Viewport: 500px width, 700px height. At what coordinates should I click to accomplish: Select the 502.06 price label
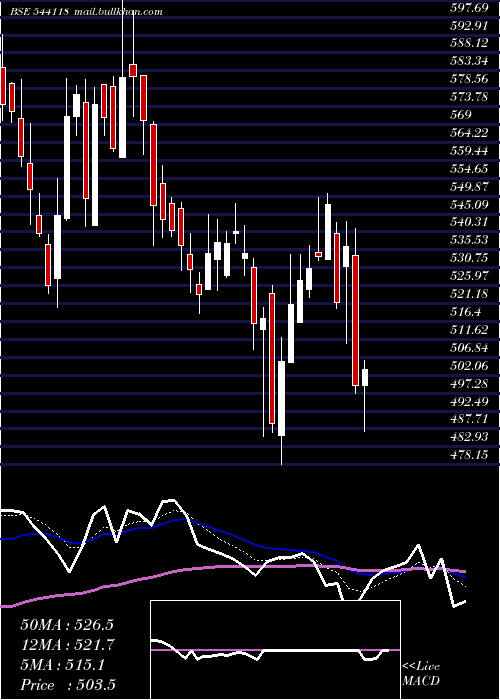[469, 366]
